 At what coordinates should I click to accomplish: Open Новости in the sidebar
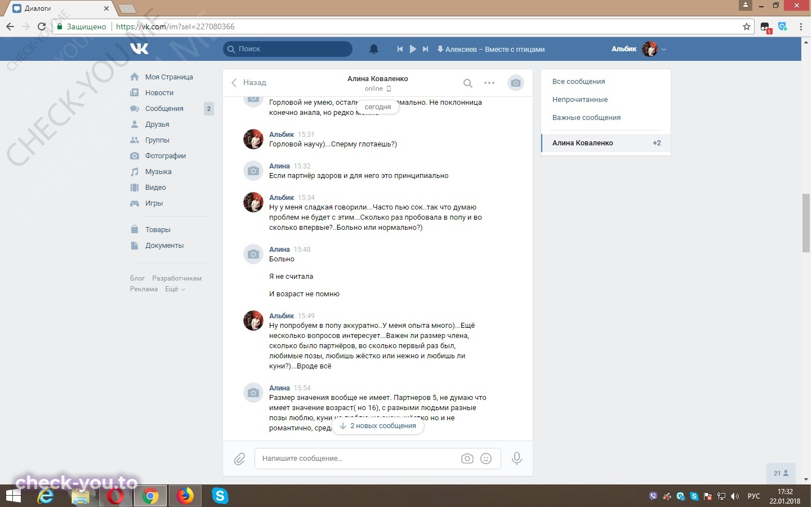159,93
